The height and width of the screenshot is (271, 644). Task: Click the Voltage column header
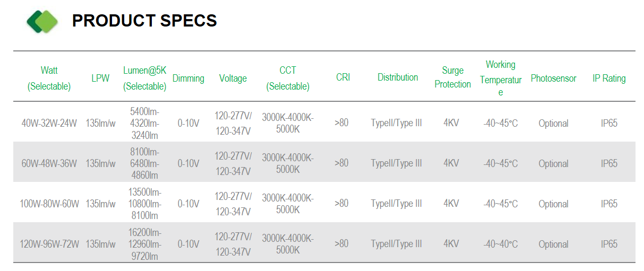tap(233, 78)
